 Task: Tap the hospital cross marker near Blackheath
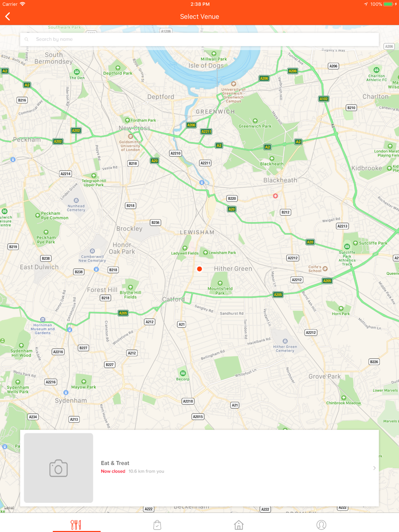[x=275, y=196]
